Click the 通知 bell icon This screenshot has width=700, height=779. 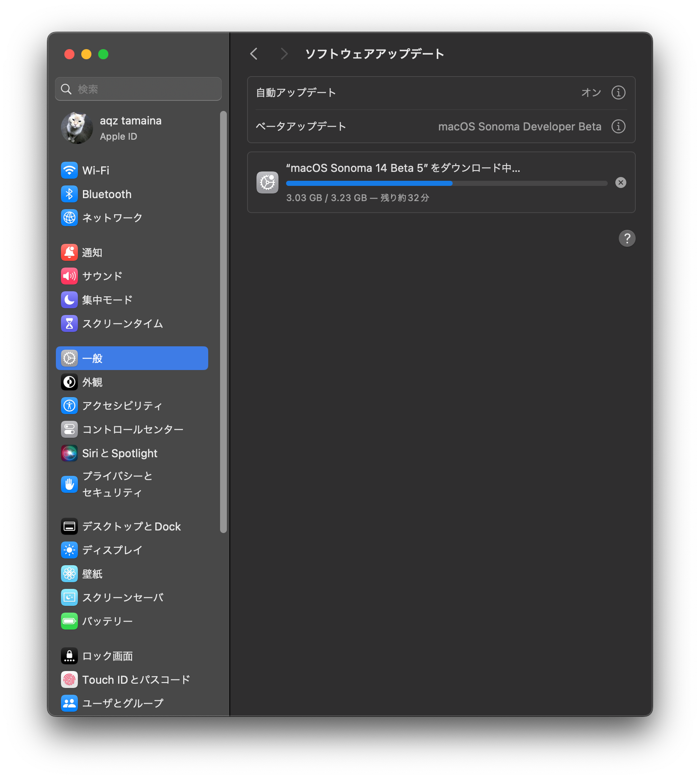69,253
